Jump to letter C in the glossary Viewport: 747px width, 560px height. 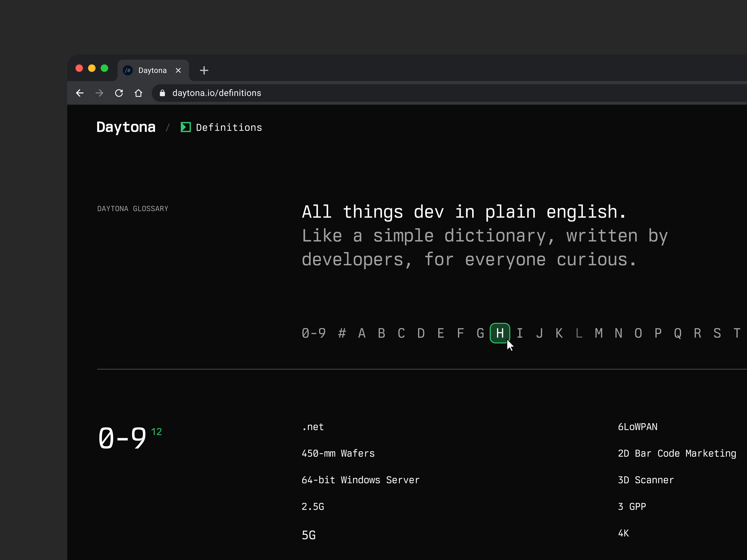click(x=401, y=333)
